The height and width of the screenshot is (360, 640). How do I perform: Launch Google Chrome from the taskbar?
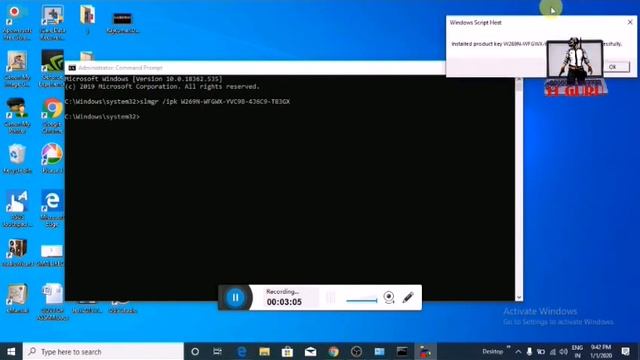tap(333, 351)
